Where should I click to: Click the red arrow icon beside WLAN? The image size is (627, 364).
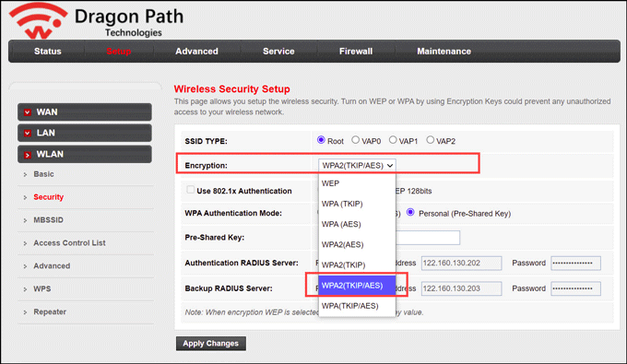pos(27,155)
